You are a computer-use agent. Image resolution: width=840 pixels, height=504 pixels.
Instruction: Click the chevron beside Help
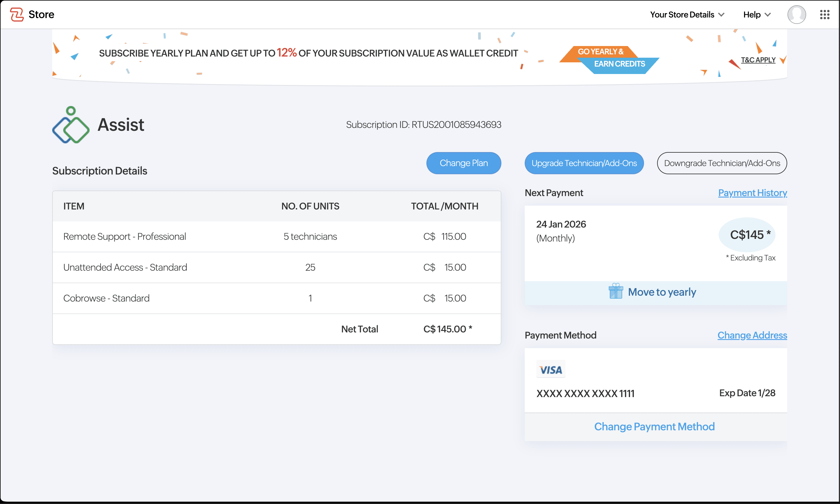(x=768, y=15)
